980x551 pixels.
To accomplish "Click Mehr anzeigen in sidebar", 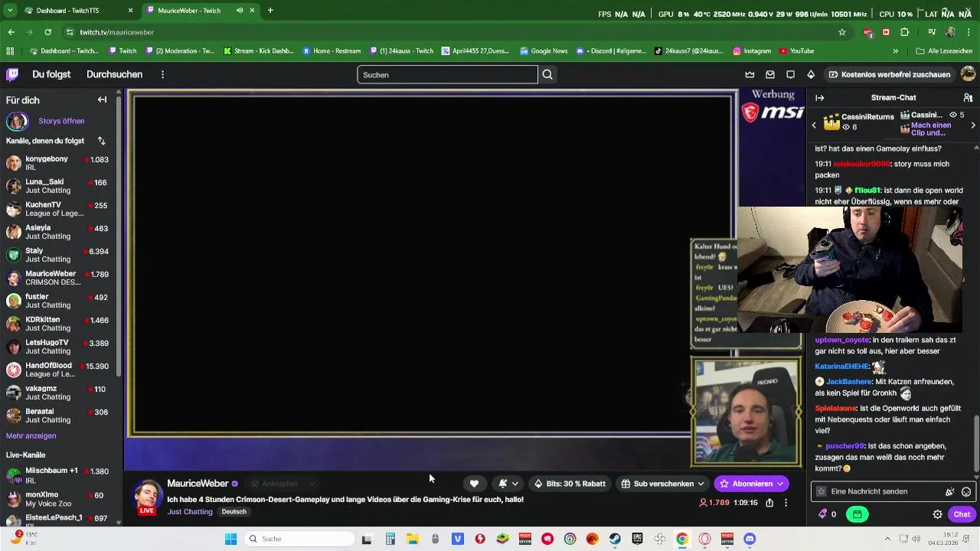I will coord(31,435).
